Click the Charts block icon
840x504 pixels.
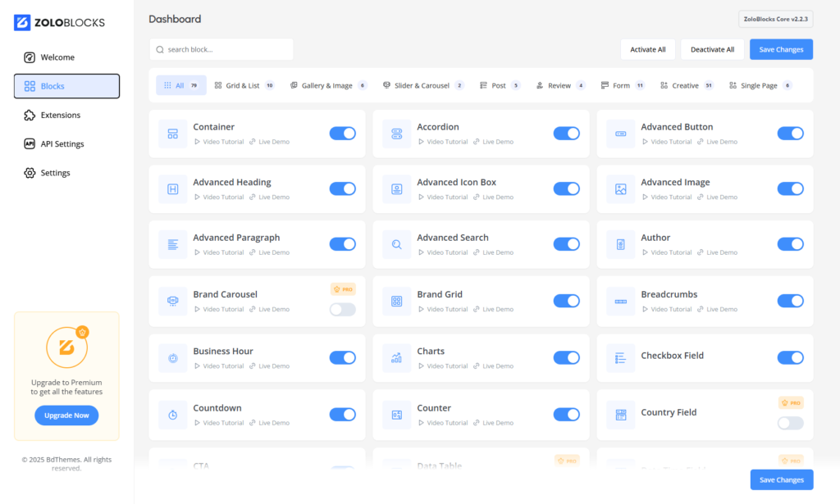coord(396,358)
